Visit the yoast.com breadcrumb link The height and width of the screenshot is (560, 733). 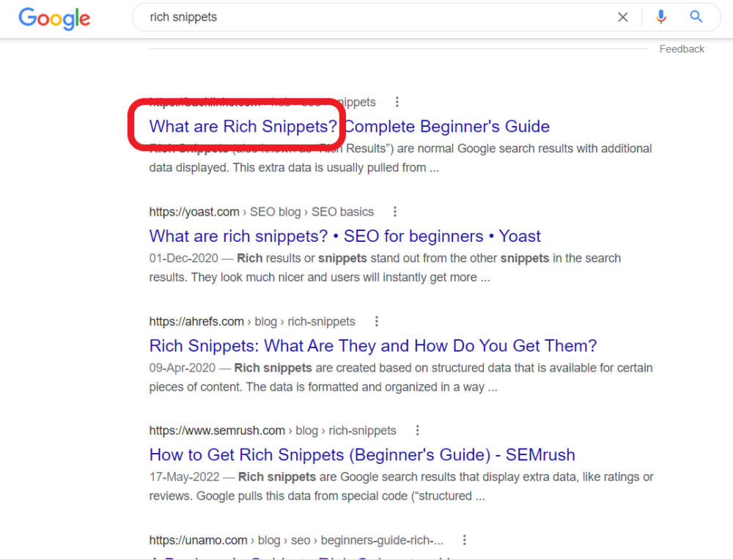pyautogui.click(x=194, y=211)
